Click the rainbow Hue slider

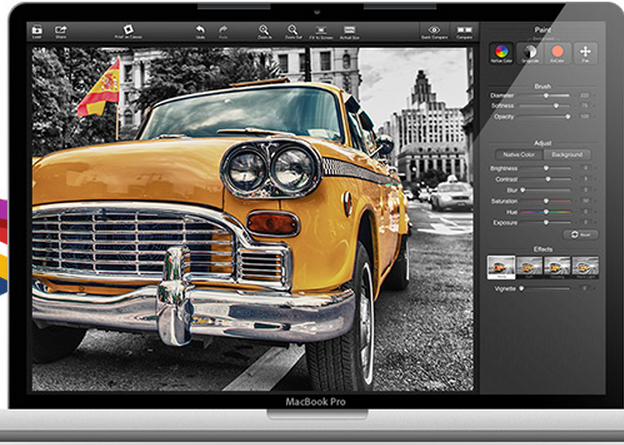pos(546,212)
